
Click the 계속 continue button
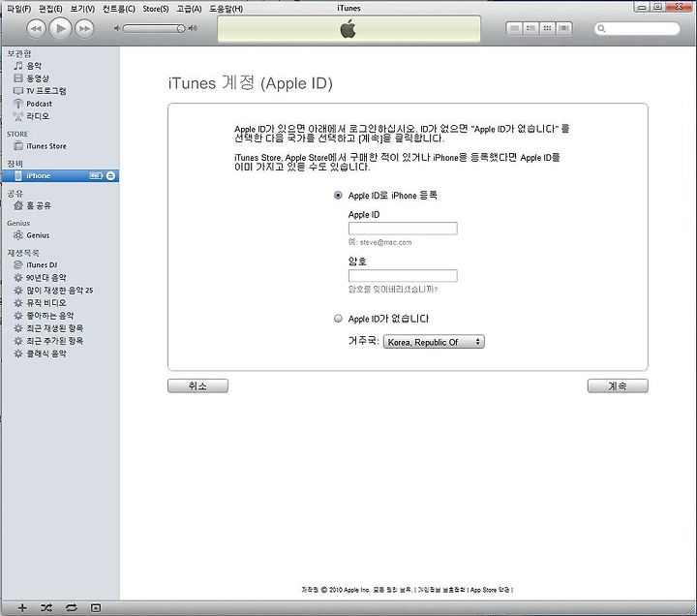click(618, 385)
